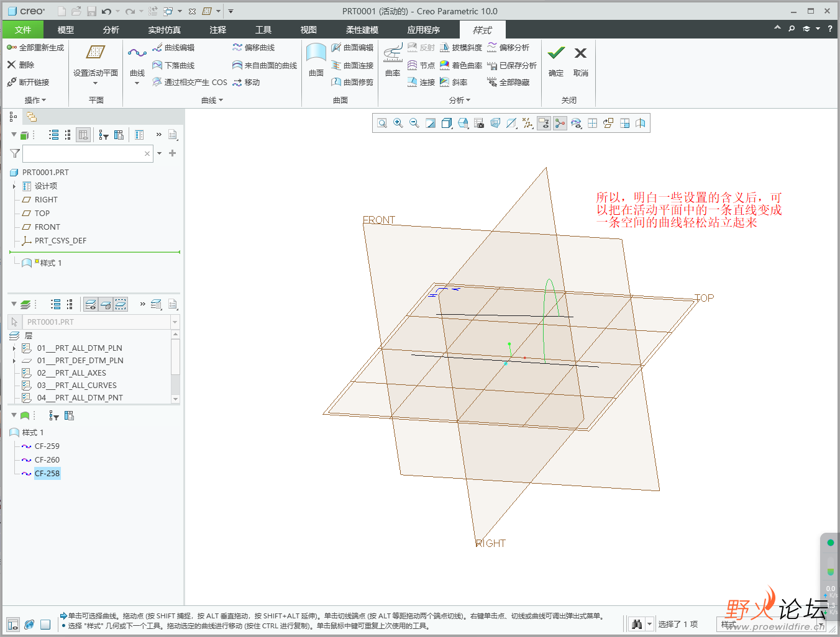Open 斜率 slope analysis
This screenshot has height=637, width=840.
[x=454, y=82]
